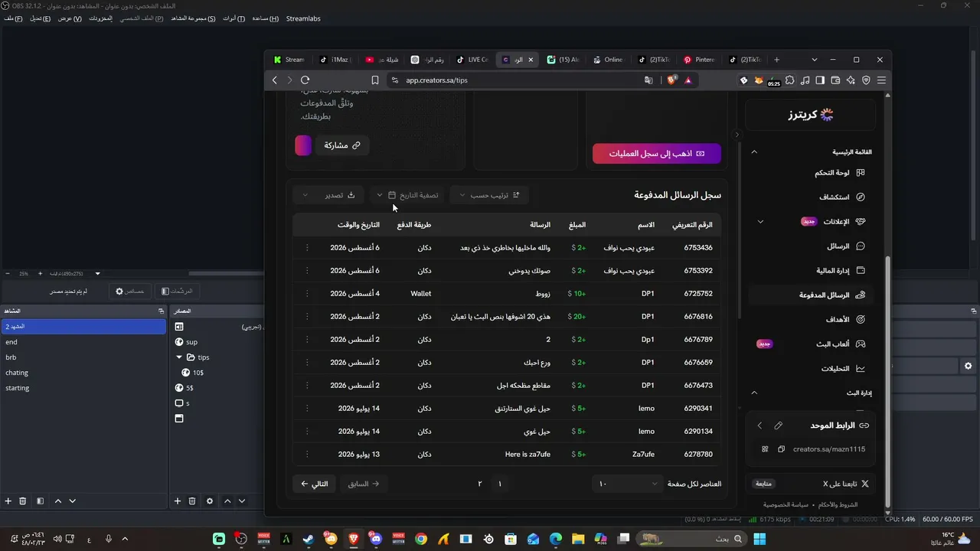Open the translate page icon in address bar

point(648,80)
